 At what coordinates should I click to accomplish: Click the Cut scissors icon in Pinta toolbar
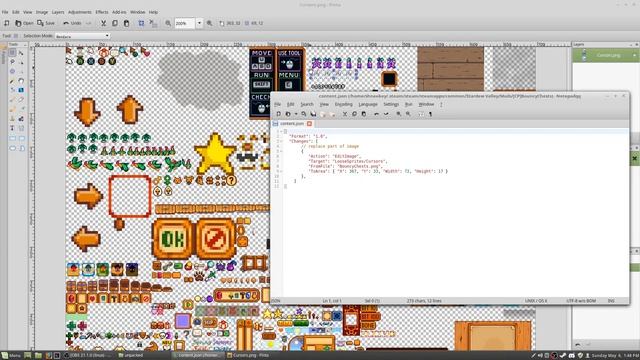[x=103, y=23]
